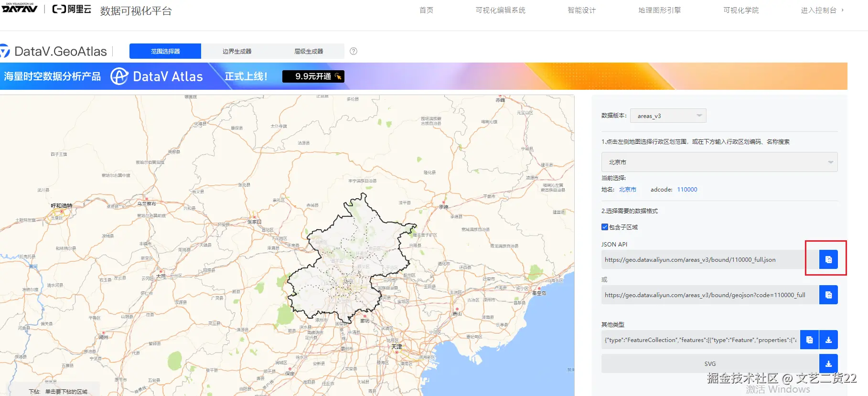
Task: Switch to the 范围选择器 tab
Action: click(x=165, y=51)
